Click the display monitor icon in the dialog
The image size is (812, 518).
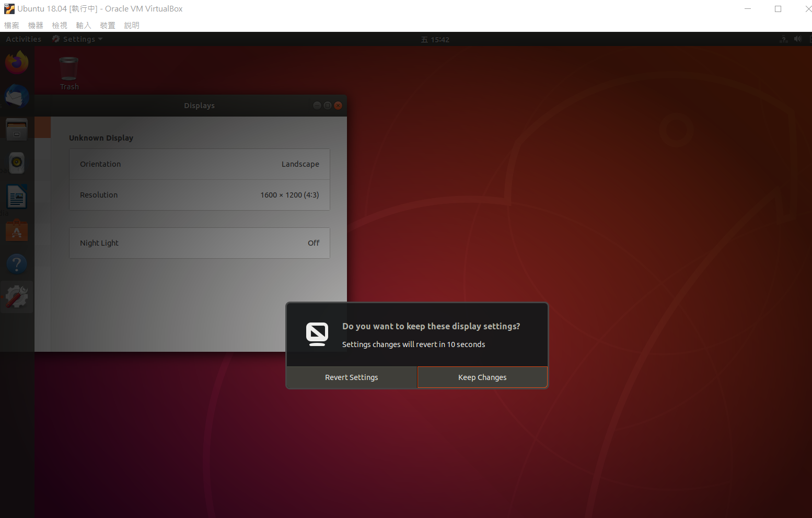[x=317, y=335]
